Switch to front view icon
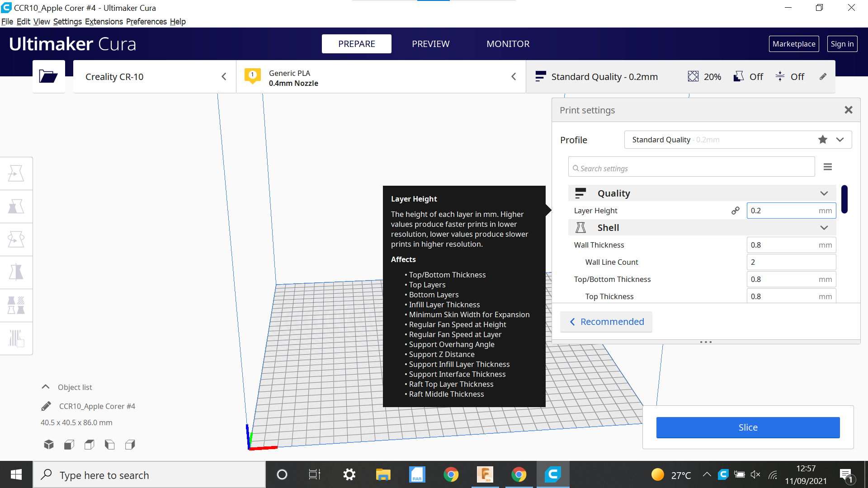Viewport: 868px width, 488px height. (x=69, y=445)
